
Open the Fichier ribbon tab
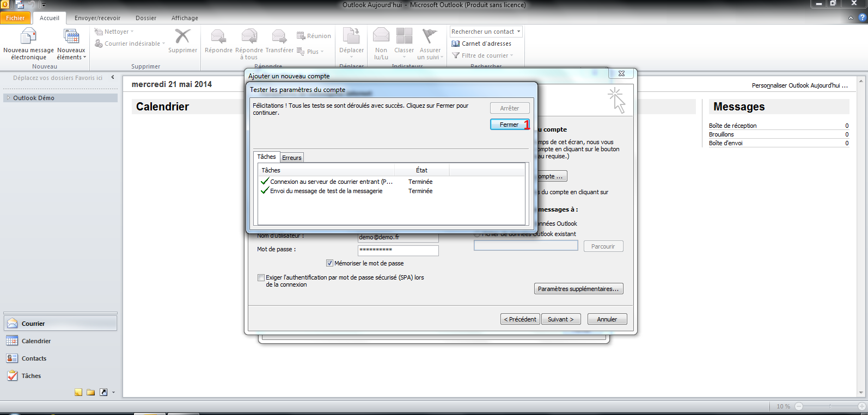point(15,18)
